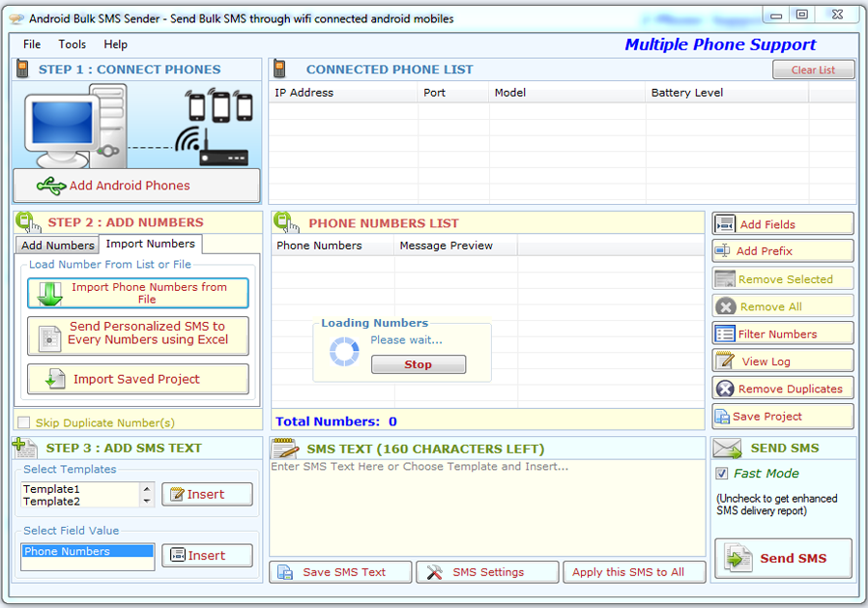Switch to the Add Numbers tab
The height and width of the screenshot is (608, 868).
point(58,246)
